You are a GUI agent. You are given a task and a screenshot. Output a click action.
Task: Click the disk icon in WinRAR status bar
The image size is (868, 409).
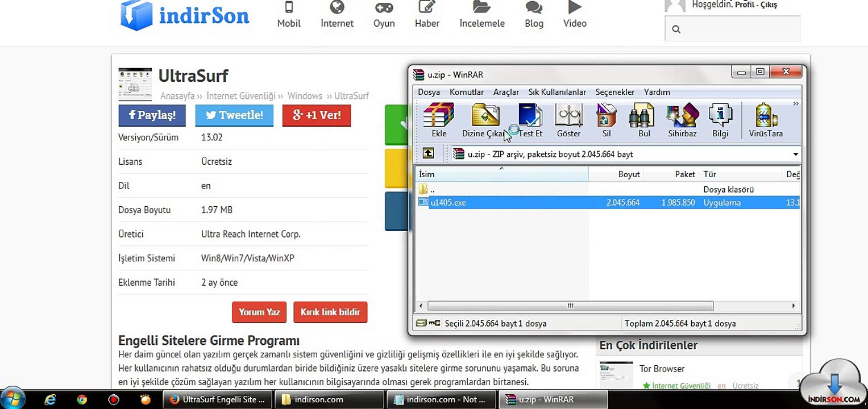click(x=421, y=323)
